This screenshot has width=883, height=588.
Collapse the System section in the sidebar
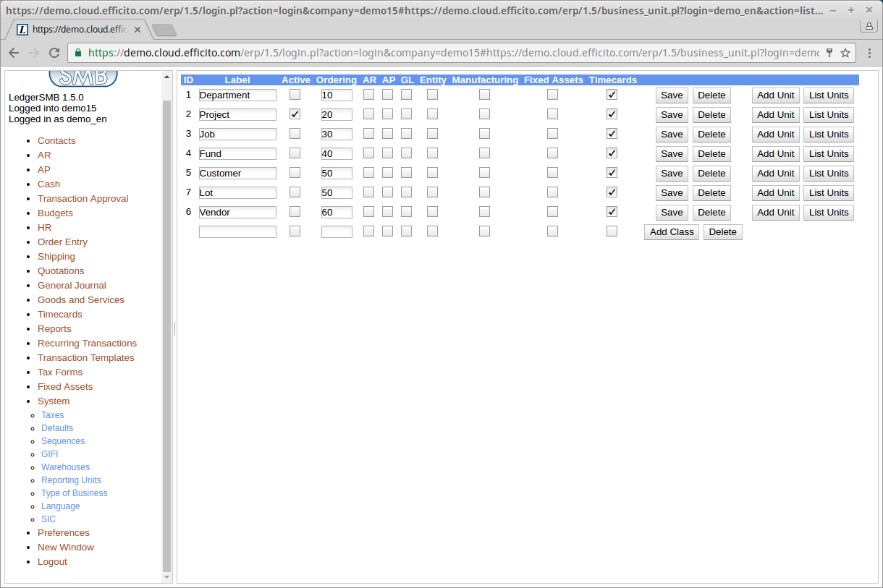click(x=53, y=401)
